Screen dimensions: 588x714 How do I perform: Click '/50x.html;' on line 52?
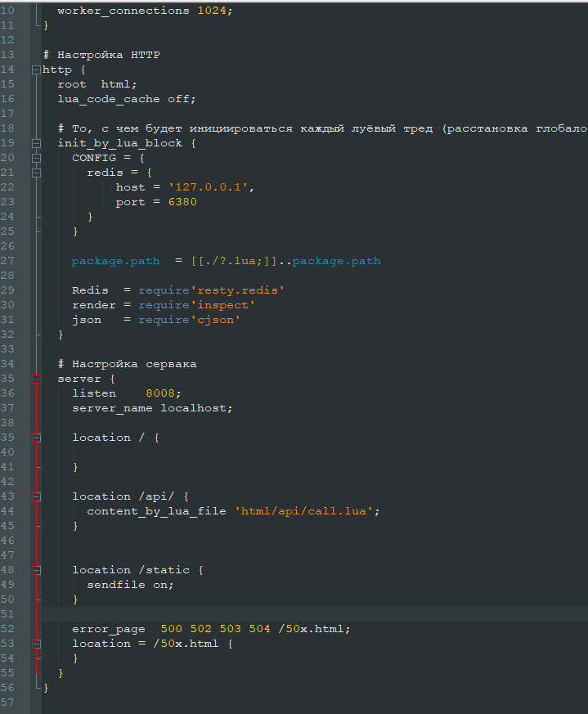tap(314, 629)
